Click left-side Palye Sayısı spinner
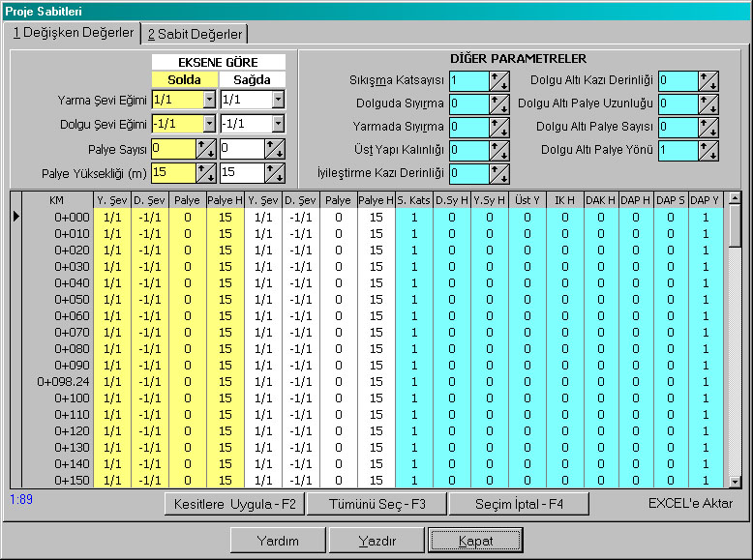The image size is (753, 560). (206, 149)
